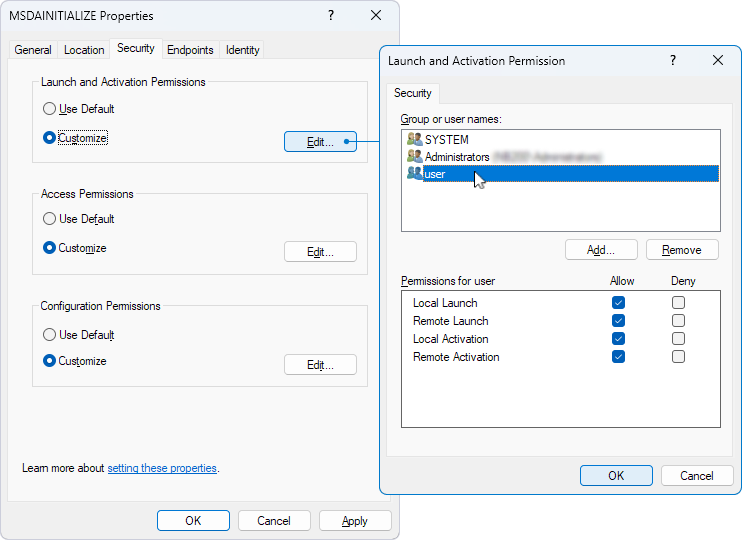Click Cancel in Launch and Activation Permission dialog

pyautogui.click(x=697, y=476)
